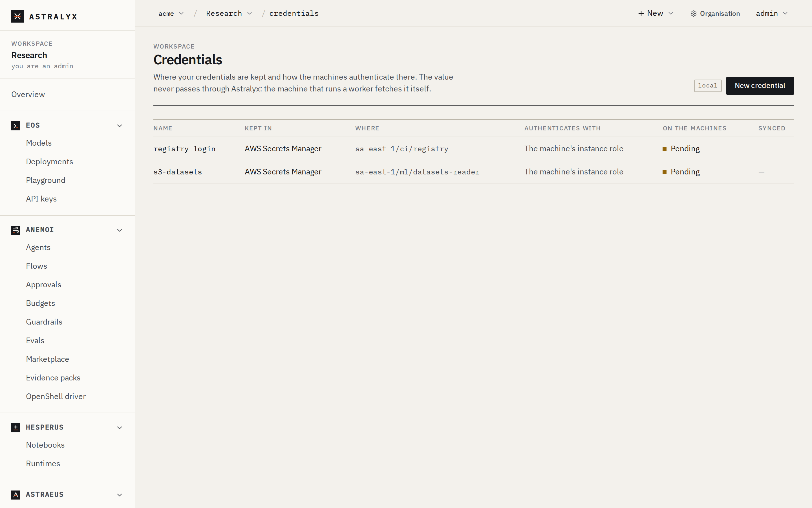This screenshot has width=812, height=508.
Task: Click the Astraeus section icon
Action: (16, 495)
